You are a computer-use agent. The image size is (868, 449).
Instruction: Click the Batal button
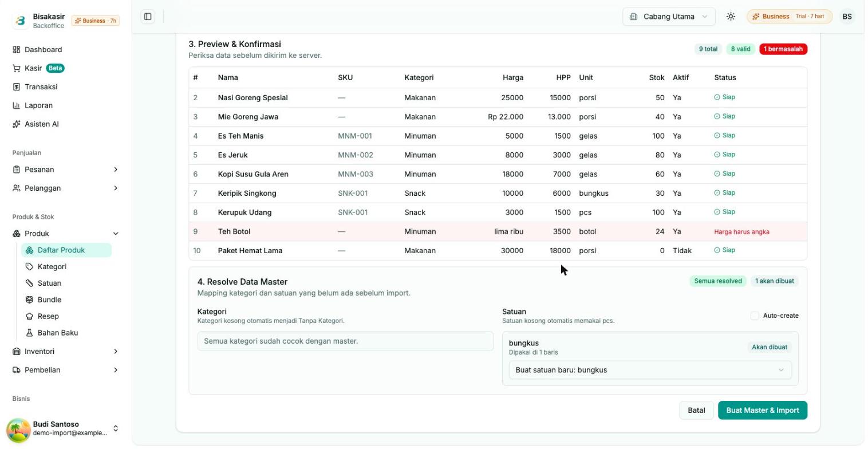point(696,411)
